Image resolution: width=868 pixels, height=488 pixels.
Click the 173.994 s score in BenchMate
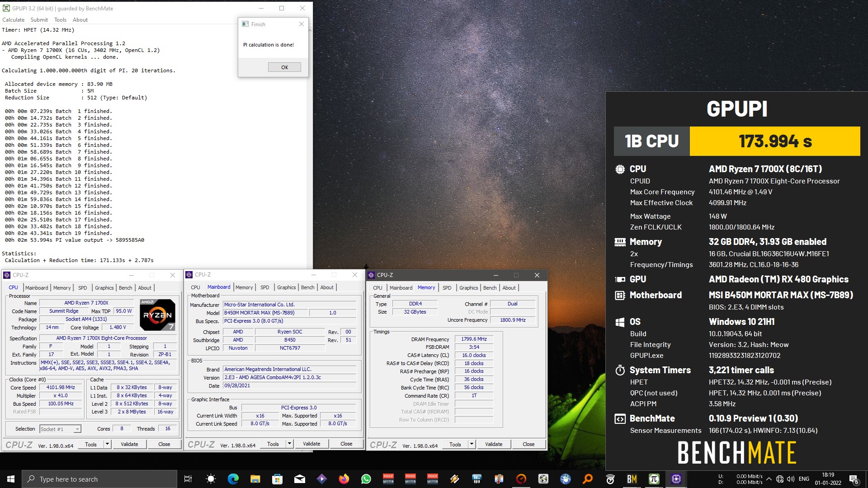click(775, 141)
